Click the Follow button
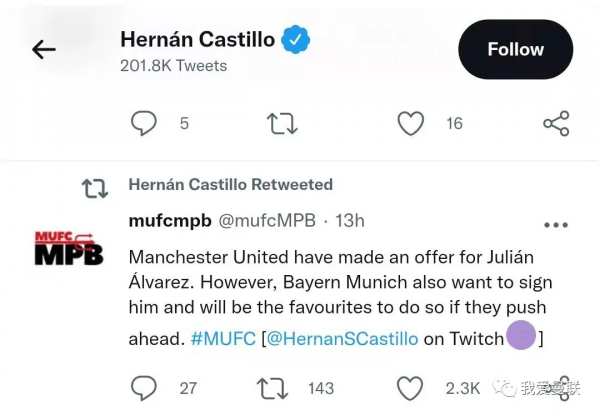This screenshot has width=600, height=415. coord(515,49)
